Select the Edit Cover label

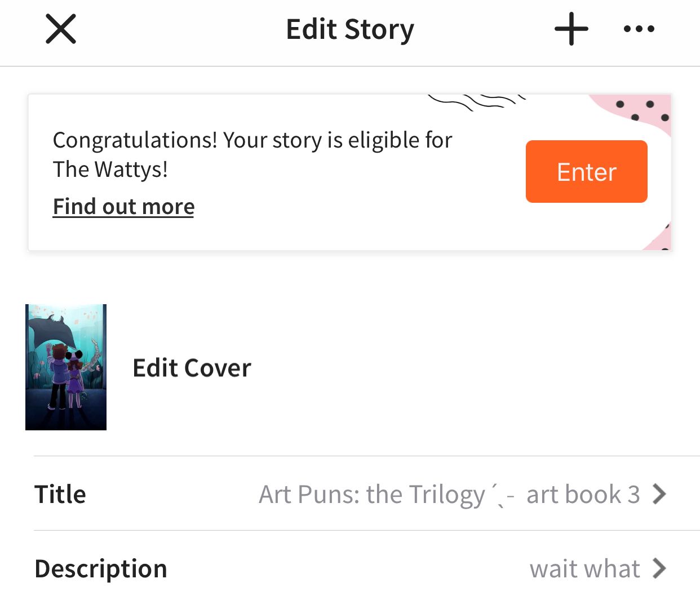coord(192,368)
